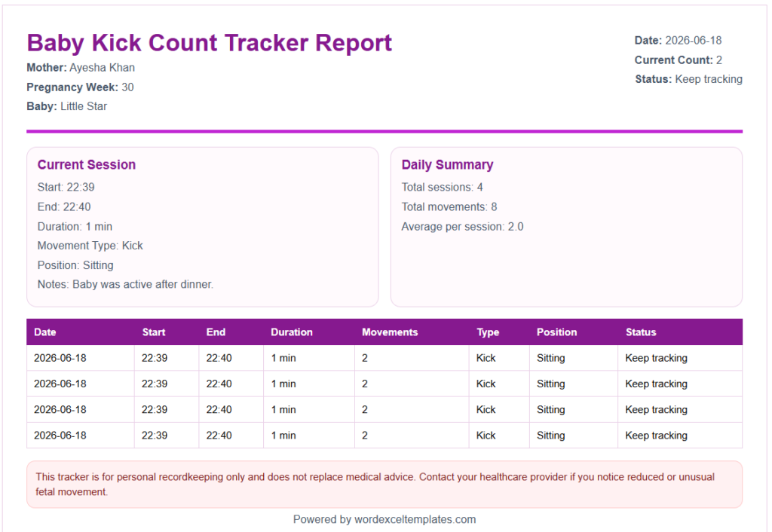This screenshot has height=532, width=772.
Task: Click the Position column header
Action: pos(556,332)
